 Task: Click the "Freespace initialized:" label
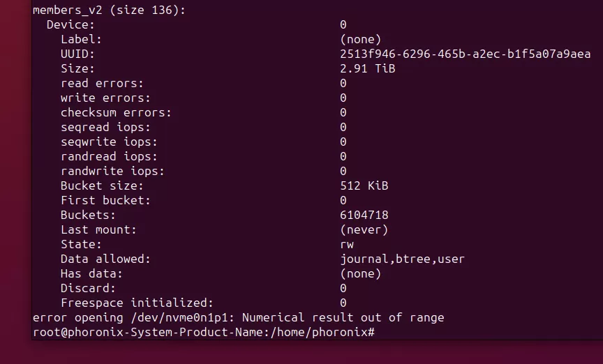137,303
